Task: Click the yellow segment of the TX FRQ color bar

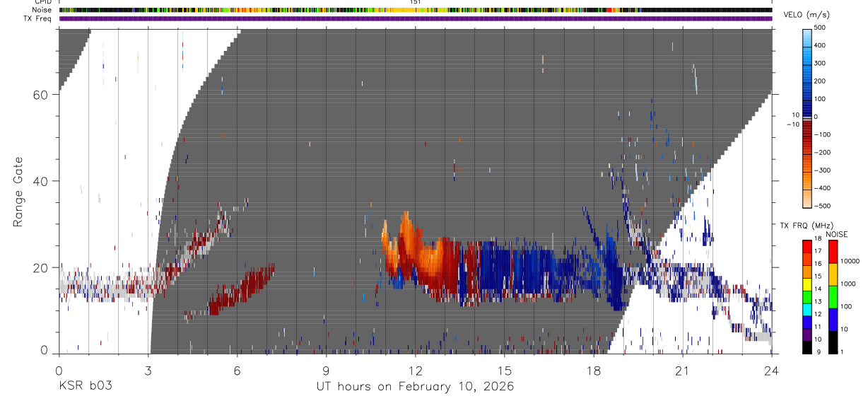Action: 807,285
